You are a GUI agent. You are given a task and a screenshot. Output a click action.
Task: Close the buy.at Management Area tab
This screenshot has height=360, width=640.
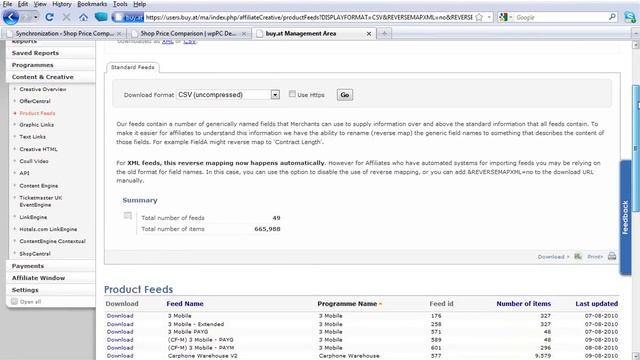click(x=369, y=33)
